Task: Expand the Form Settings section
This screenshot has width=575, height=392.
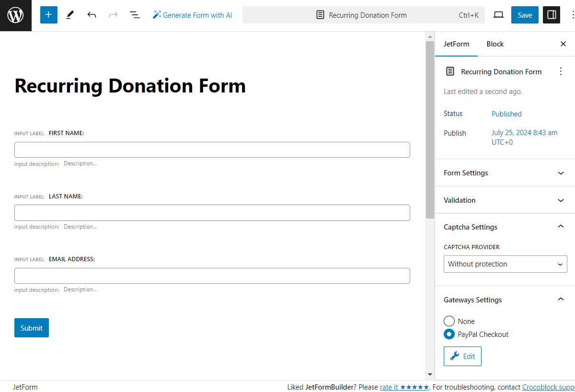Action: click(505, 173)
